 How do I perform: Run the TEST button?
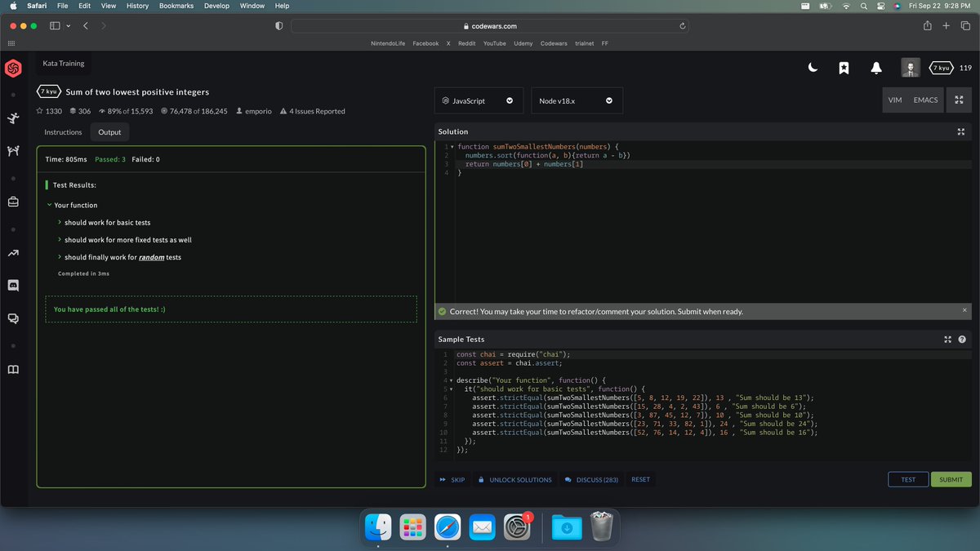pyautogui.click(x=908, y=480)
